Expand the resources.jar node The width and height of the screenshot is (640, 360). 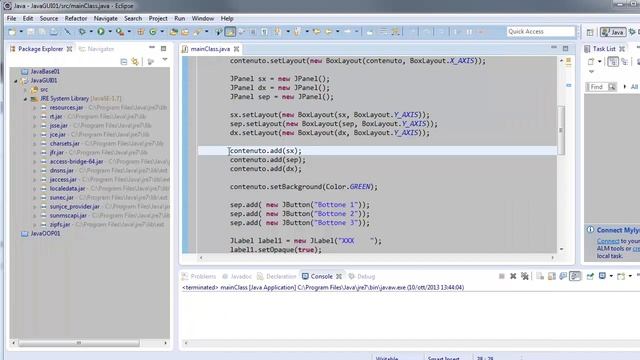click(x=35, y=108)
